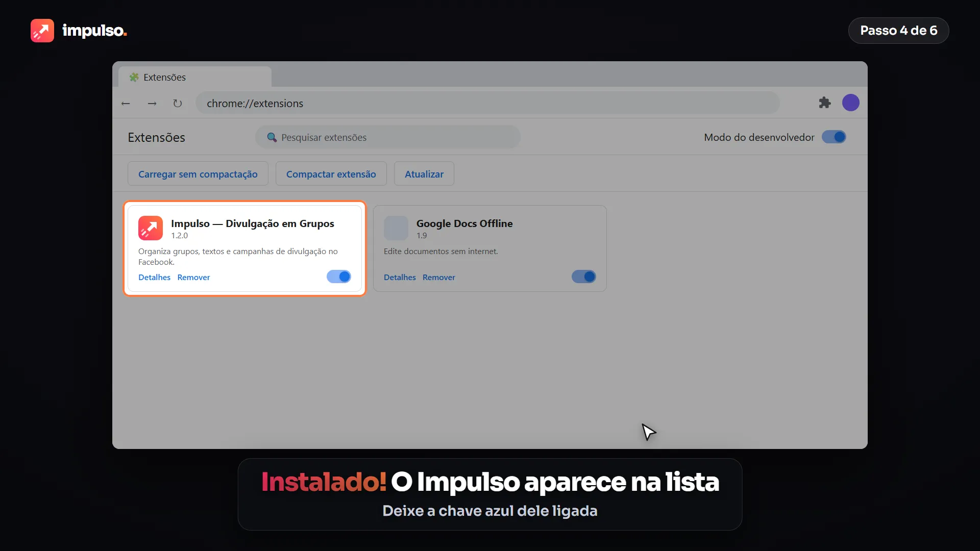Click the 'Organiza grupos, textos' description
Screen dimensions: 980x551
238,257
